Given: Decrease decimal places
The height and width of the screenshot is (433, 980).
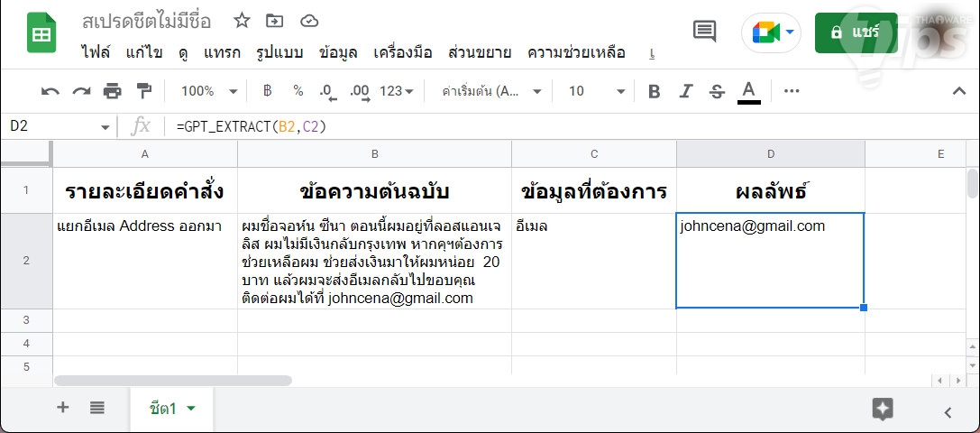Looking at the screenshot, I should pos(327,92).
